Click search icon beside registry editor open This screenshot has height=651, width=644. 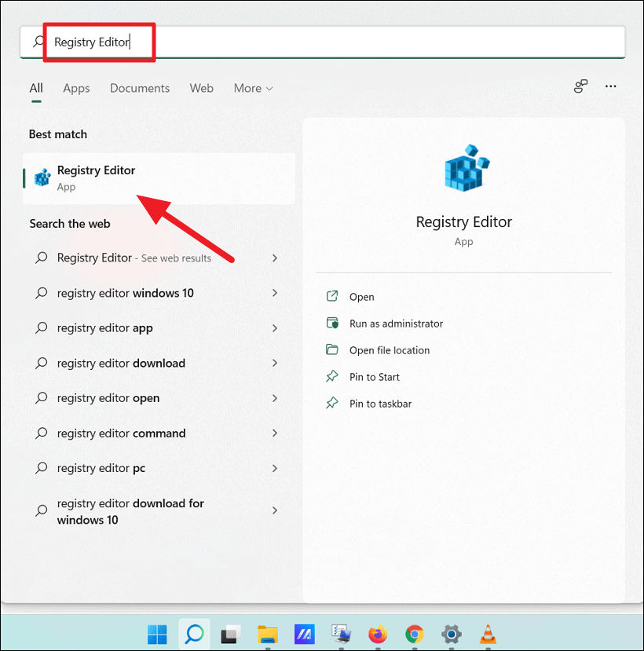tap(42, 398)
